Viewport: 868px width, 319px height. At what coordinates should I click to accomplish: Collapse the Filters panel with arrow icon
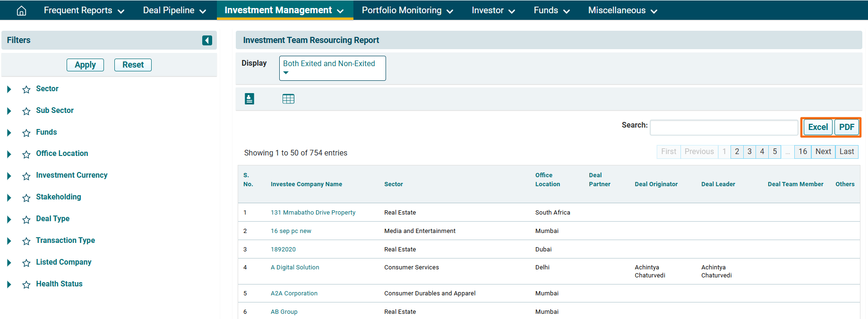tap(207, 40)
